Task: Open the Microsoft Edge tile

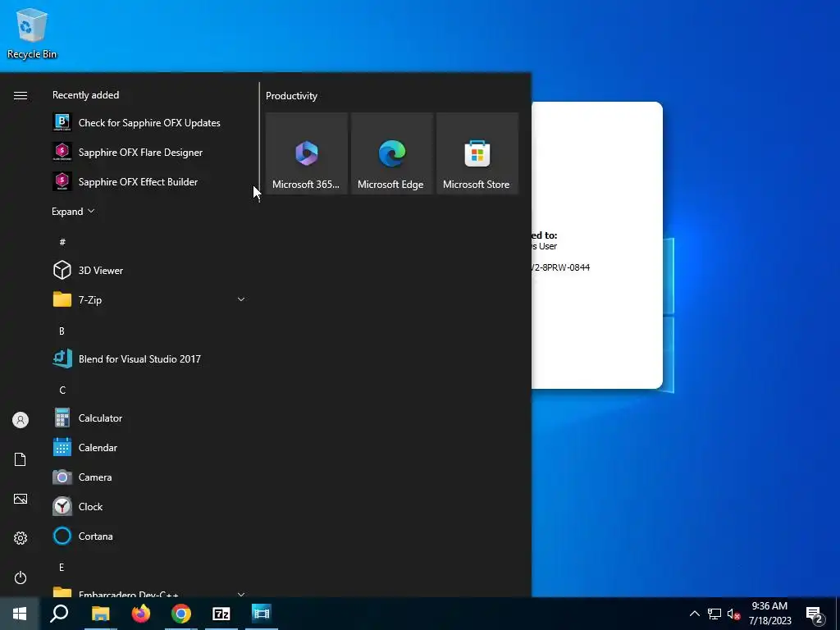Action: (x=391, y=153)
